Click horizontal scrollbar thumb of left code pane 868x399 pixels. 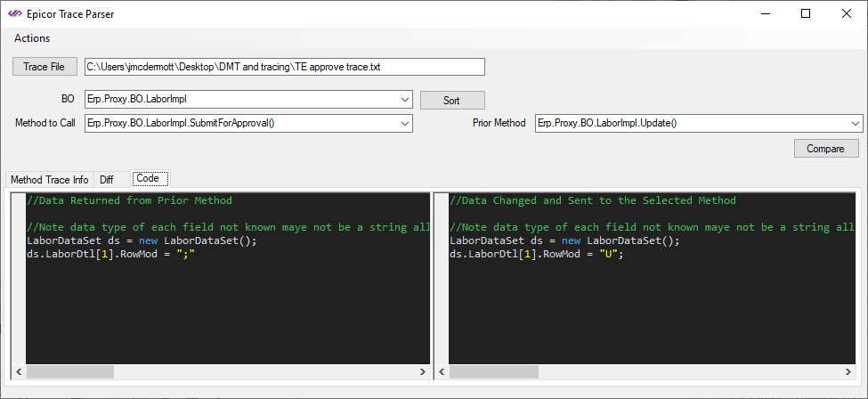pos(71,371)
